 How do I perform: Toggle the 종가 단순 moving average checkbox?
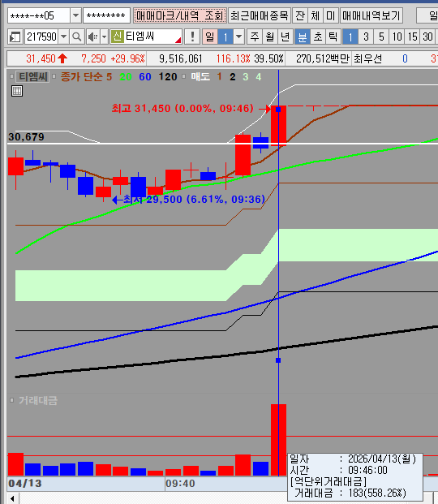tap(54, 76)
